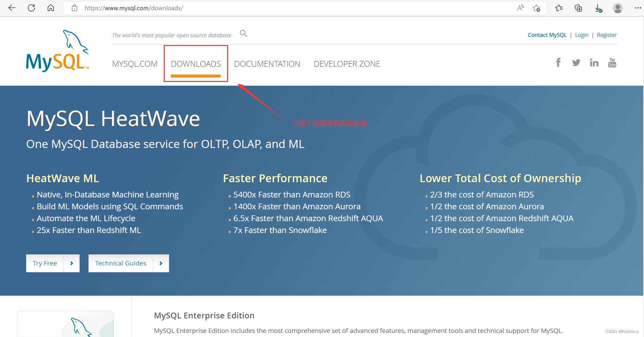Screen dimensions: 644x337
Task: Click '7x Faster than Snowflake' bullet
Action: (280, 230)
